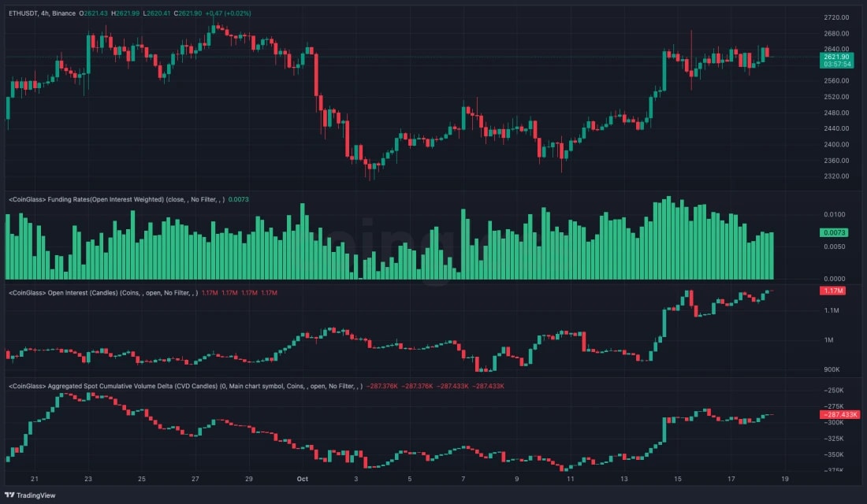867x504 pixels.
Task: Select the Oct label on the time axis
Action: point(303,479)
